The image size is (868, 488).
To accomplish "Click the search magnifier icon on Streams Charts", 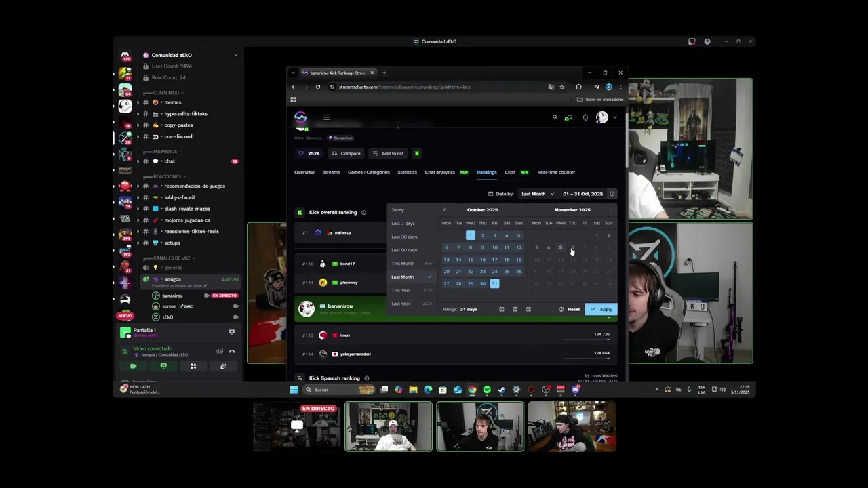I will [x=555, y=117].
